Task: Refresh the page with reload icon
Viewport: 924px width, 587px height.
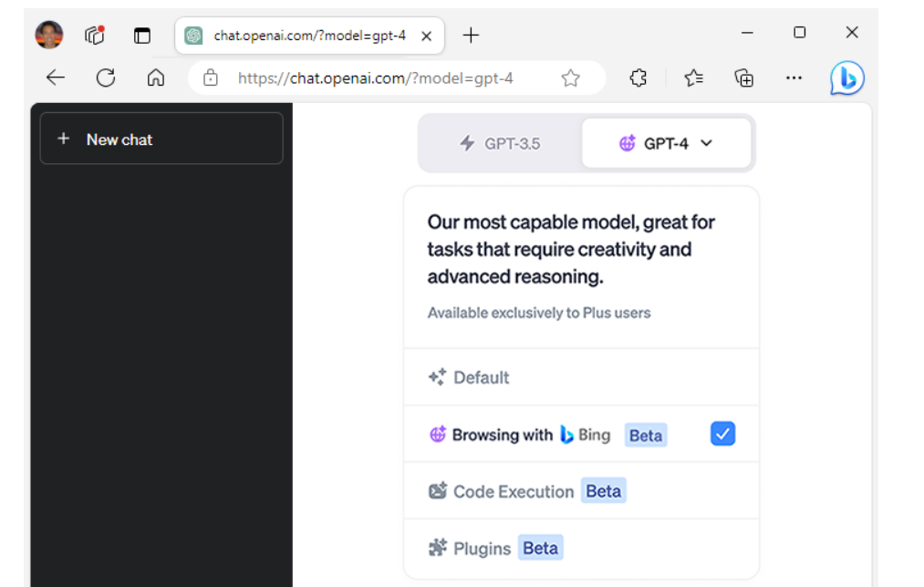Action: pos(106,78)
